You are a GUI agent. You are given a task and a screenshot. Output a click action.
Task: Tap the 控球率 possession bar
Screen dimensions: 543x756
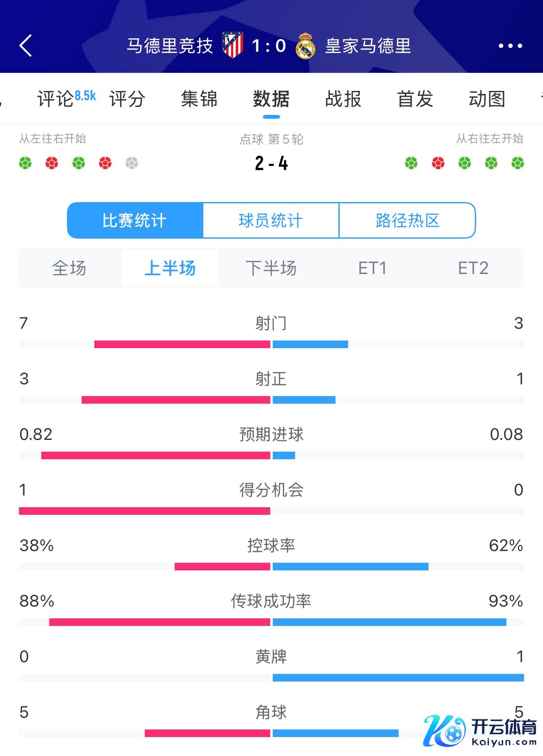click(x=271, y=567)
